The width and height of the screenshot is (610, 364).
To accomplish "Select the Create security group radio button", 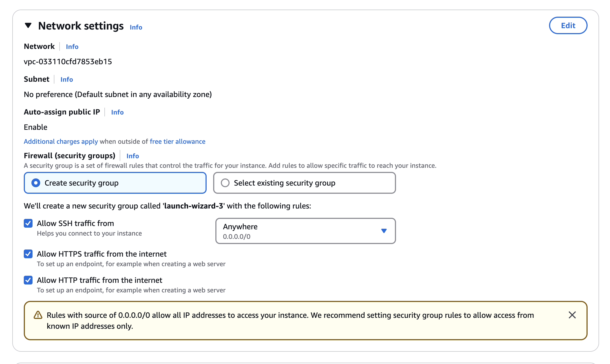I will tap(36, 183).
